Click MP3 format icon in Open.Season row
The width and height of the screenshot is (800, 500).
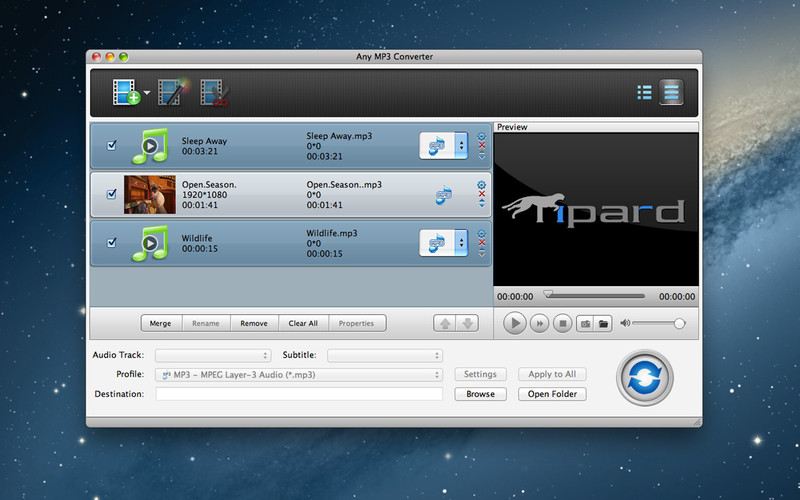443,195
